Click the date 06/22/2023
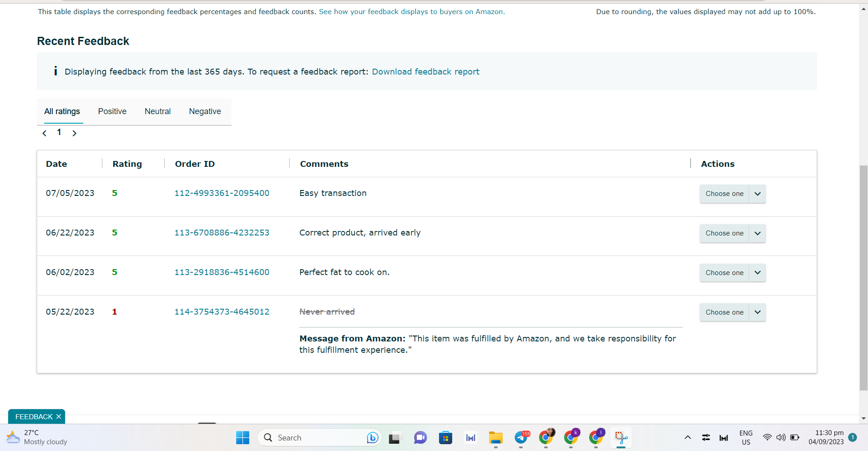Screen dimensions: 868x451 pyautogui.click(x=70, y=233)
